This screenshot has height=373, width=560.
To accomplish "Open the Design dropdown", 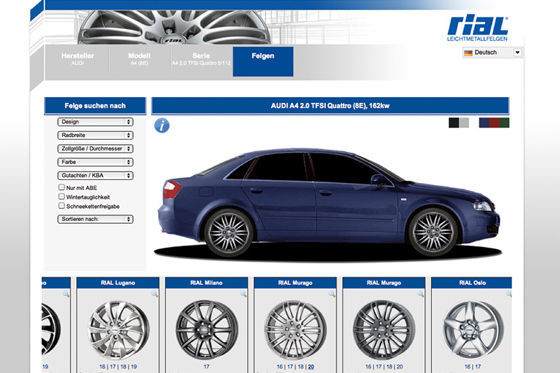I will [x=95, y=122].
